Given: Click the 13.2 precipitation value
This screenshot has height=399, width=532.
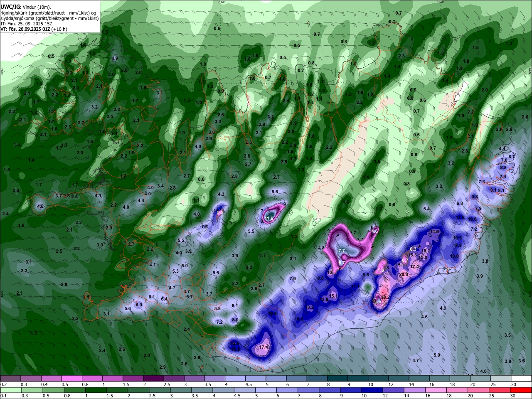Looking at the screenshot, I should 310,307.
